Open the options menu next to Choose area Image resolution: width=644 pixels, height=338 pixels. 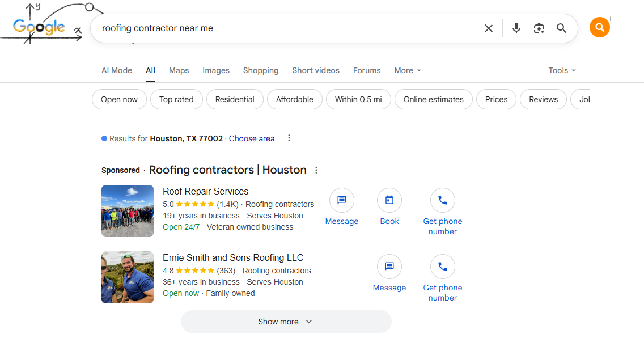pos(289,138)
